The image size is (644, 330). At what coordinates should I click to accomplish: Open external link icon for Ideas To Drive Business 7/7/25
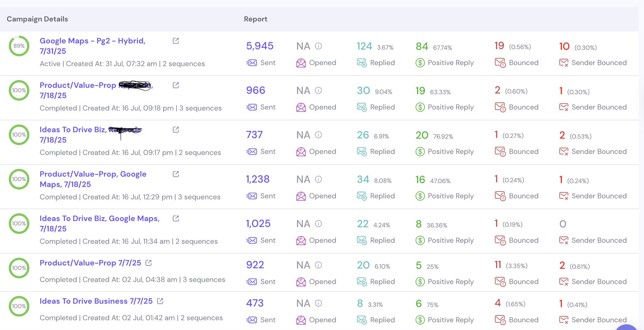160,301
